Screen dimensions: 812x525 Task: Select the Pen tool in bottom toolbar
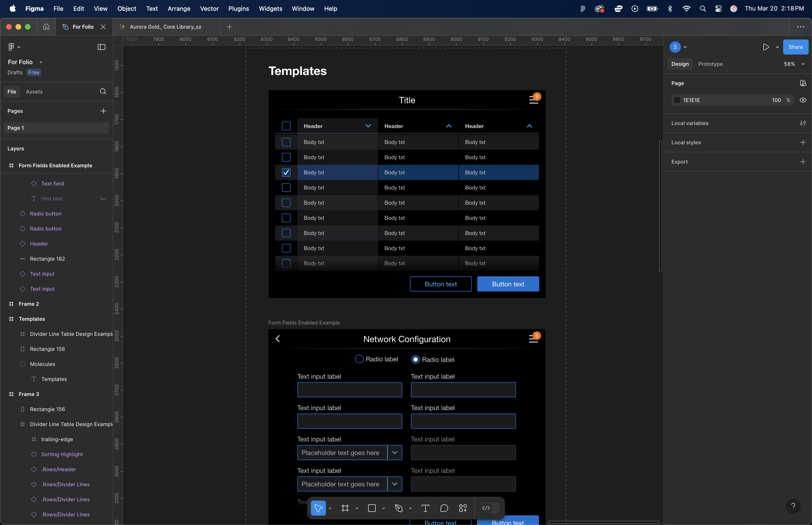click(x=399, y=508)
